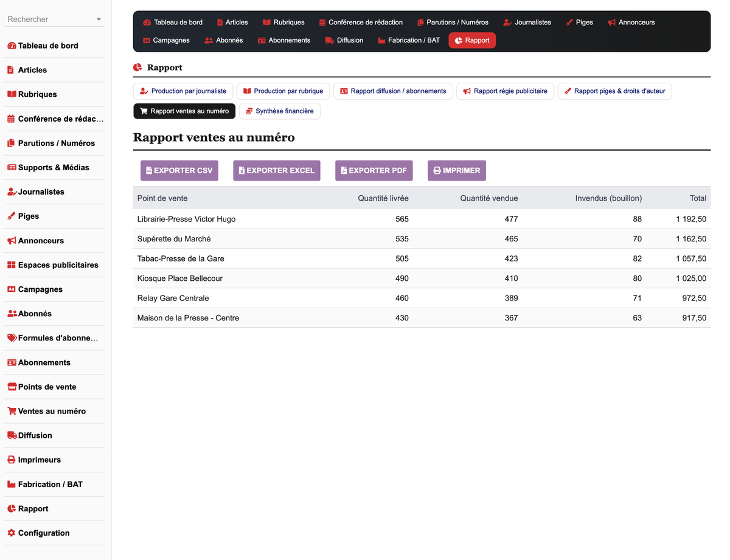Click the Relay Gare Centrale row name

[x=173, y=298]
